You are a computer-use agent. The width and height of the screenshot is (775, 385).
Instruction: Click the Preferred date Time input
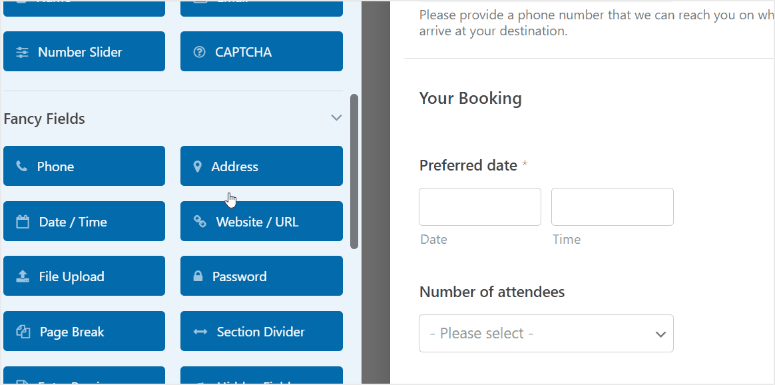[x=612, y=207]
